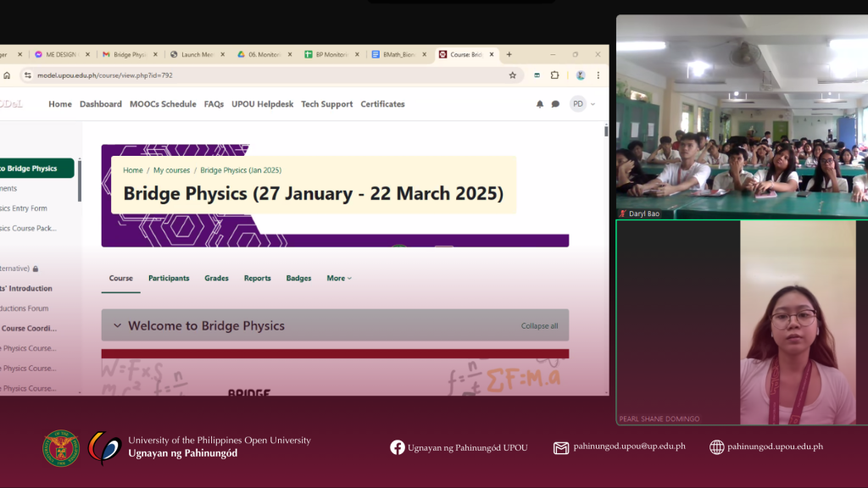Open the messaging chat bubble icon
This screenshot has width=868, height=488.
(555, 104)
